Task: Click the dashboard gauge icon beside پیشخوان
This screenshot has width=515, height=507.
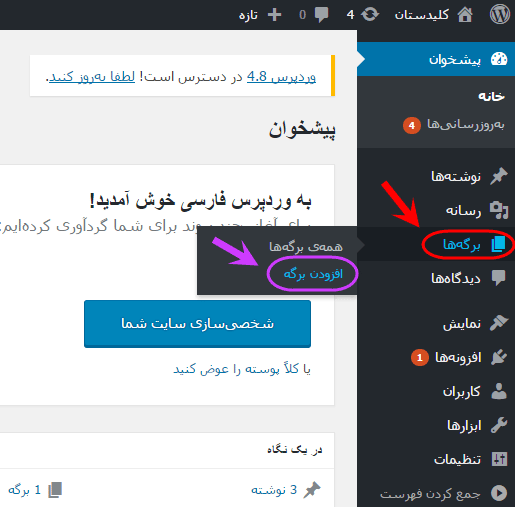Action: [x=499, y=59]
